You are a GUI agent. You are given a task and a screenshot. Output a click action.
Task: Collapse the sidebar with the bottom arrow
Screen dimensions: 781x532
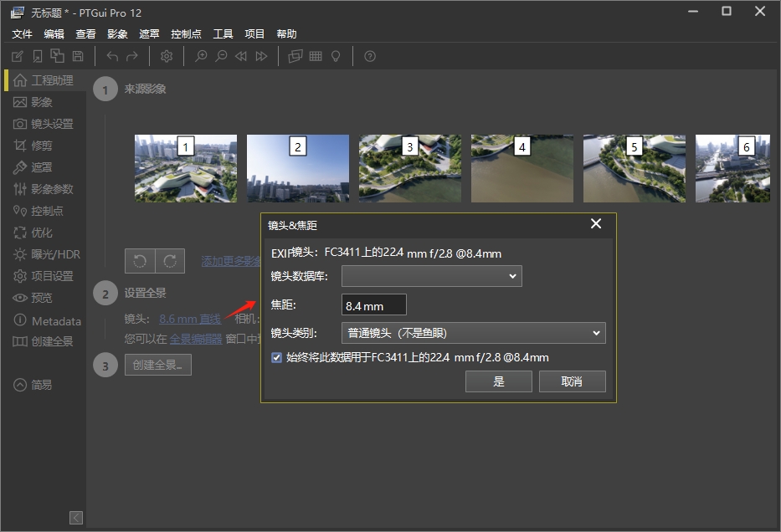click(x=76, y=518)
